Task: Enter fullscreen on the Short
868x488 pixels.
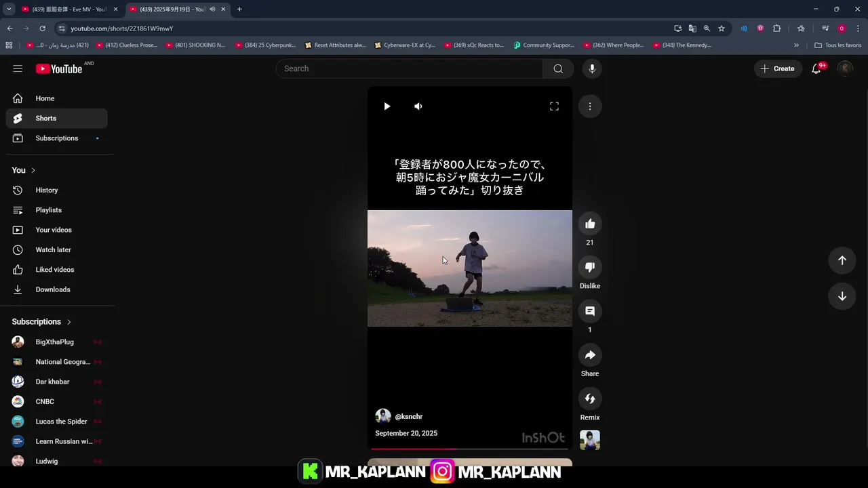Action: click(554, 106)
